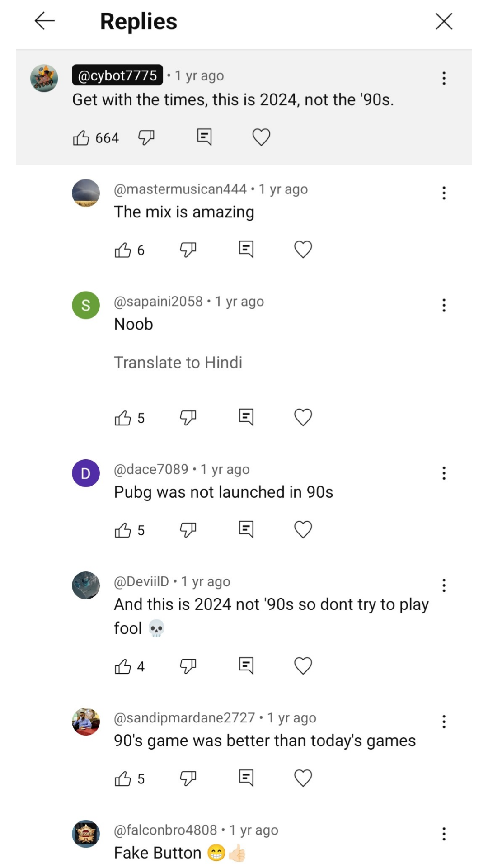Heart the "90's game was better" reply
488x868 pixels.
[x=303, y=778]
